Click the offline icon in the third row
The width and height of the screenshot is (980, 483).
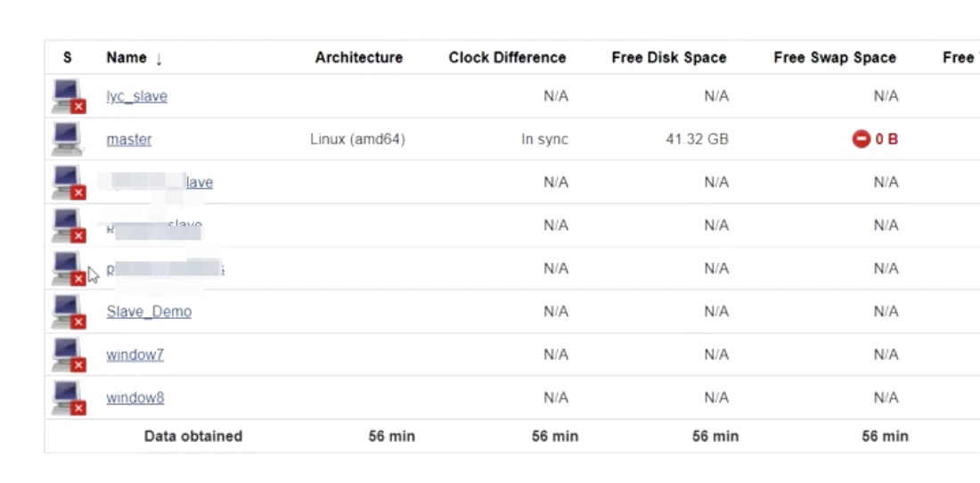point(68,183)
